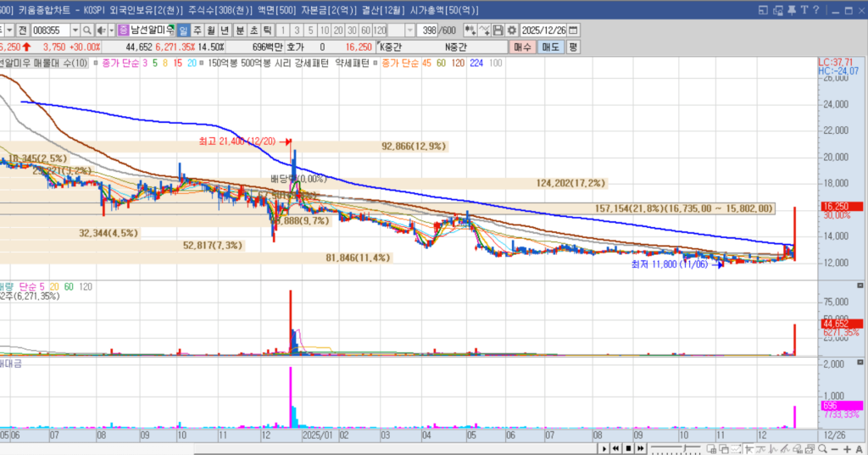
Task: Click the 매도 sell button
Action: pos(550,47)
